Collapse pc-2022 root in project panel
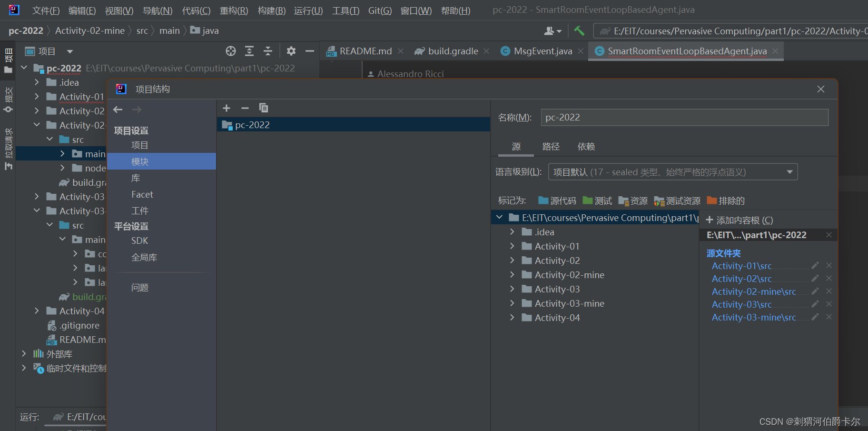This screenshot has width=868, height=431. coord(24,68)
